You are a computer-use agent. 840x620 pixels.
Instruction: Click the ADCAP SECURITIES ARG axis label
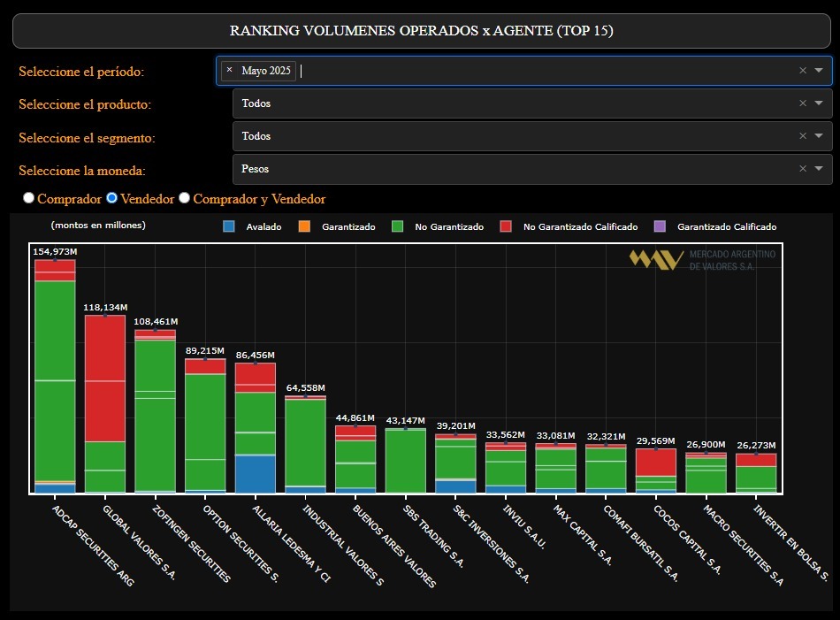pos(93,545)
